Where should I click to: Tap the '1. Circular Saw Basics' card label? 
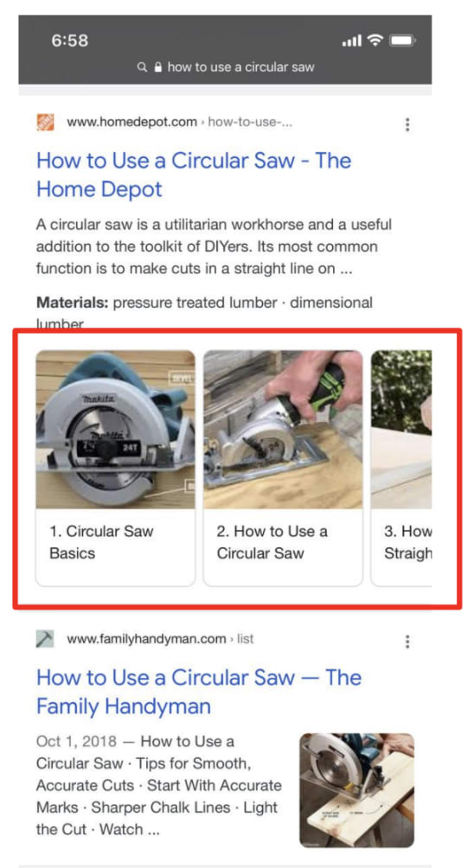pyautogui.click(x=101, y=543)
